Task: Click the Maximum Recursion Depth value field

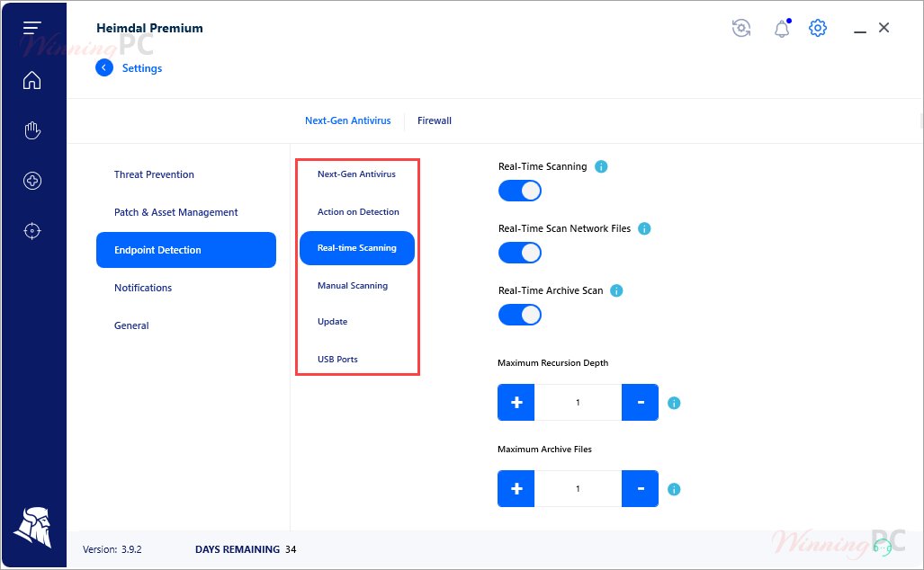Action: 579,402
